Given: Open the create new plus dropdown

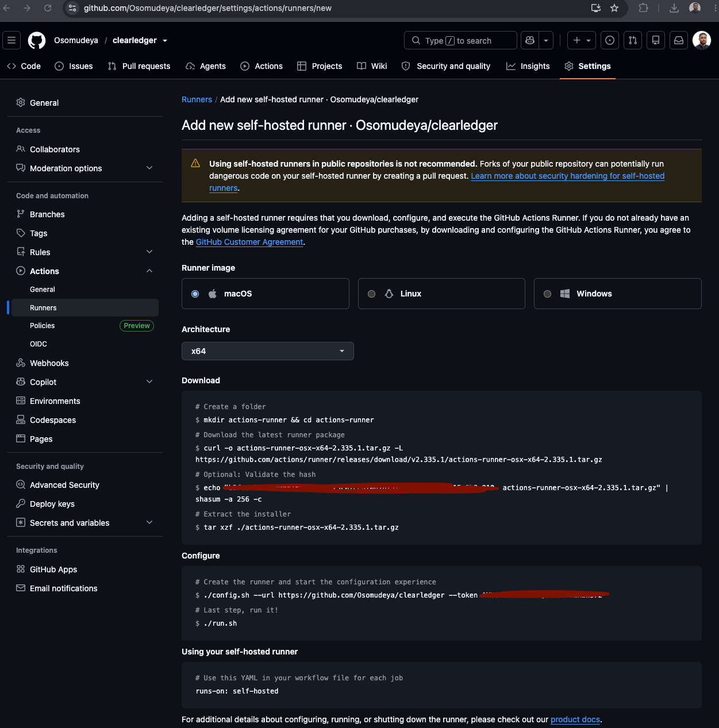Looking at the screenshot, I should click(582, 40).
